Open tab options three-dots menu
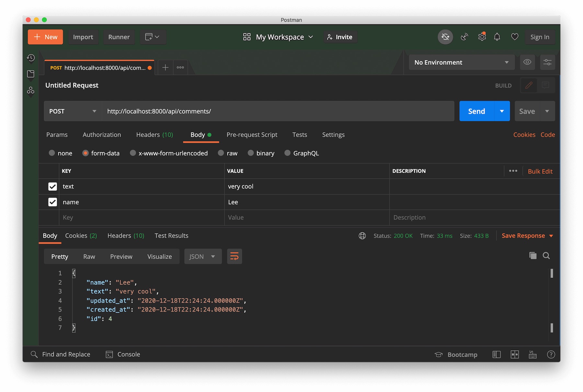The height and width of the screenshot is (392, 583). [x=180, y=67]
